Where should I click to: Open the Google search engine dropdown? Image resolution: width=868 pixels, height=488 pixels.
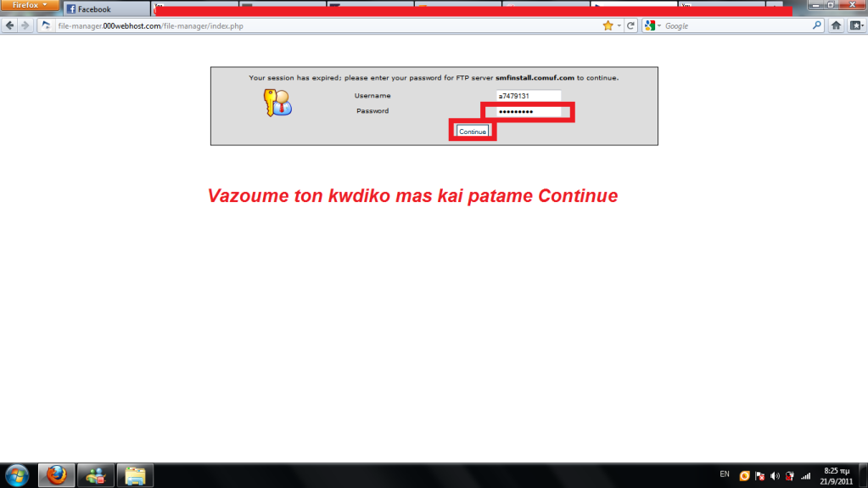coord(652,25)
